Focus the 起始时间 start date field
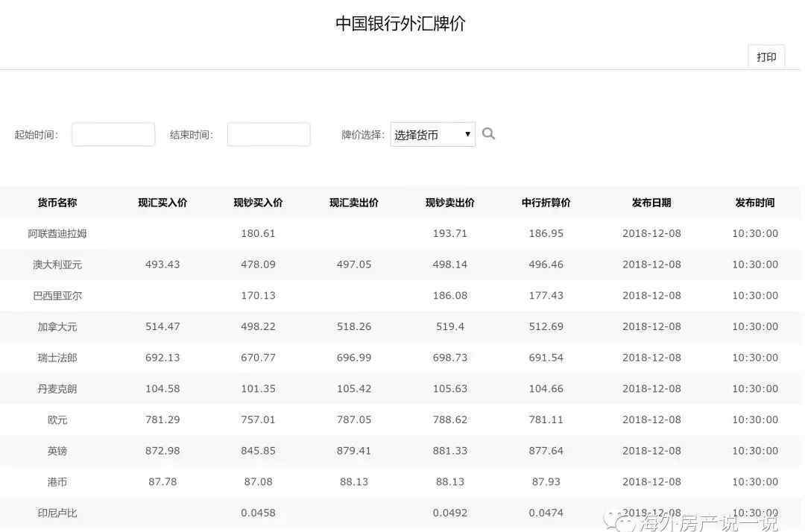Image resolution: width=805 pixels, height=532 pixels. tap(113, 134)
